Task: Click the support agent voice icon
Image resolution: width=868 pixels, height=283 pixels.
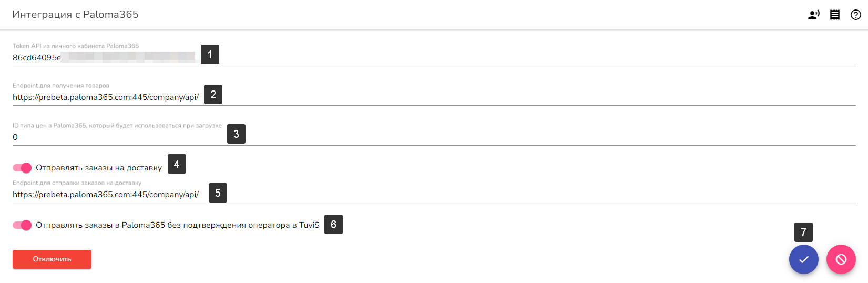Action: pyautogui.click(x=813, y=15)
